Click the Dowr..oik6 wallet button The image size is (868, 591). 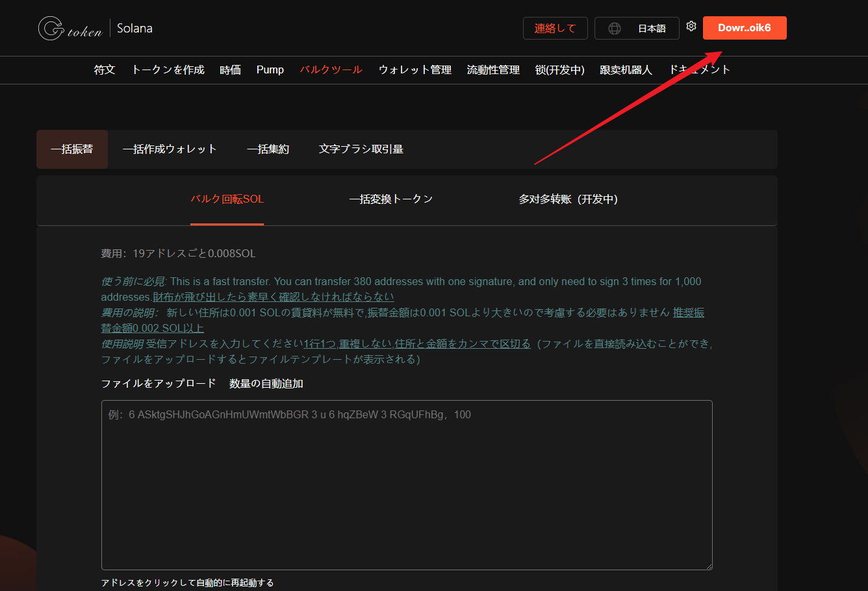(x=744, y=28)
